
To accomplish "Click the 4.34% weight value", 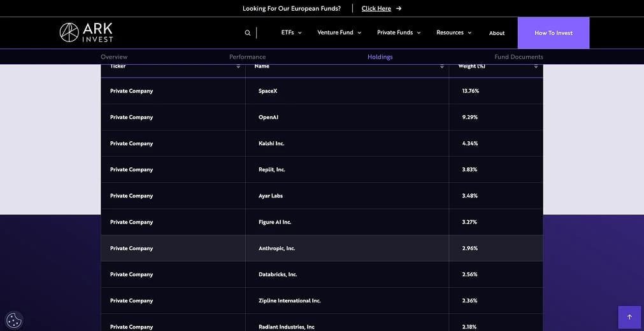I will click(469, 143).
